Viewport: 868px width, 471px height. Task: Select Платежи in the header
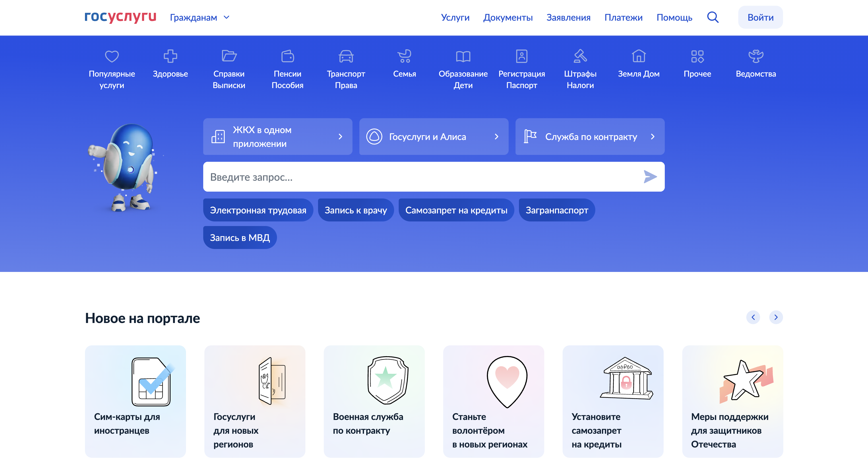coord(623,17)
